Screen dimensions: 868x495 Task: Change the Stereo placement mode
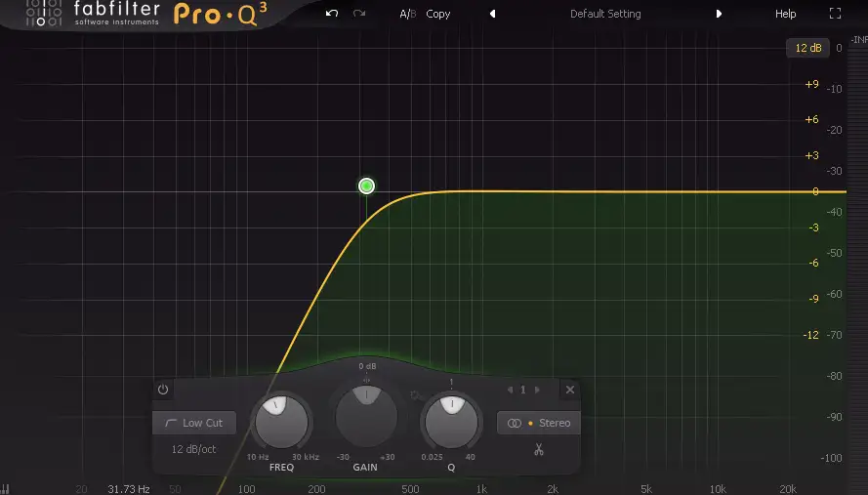coord(539,423)
